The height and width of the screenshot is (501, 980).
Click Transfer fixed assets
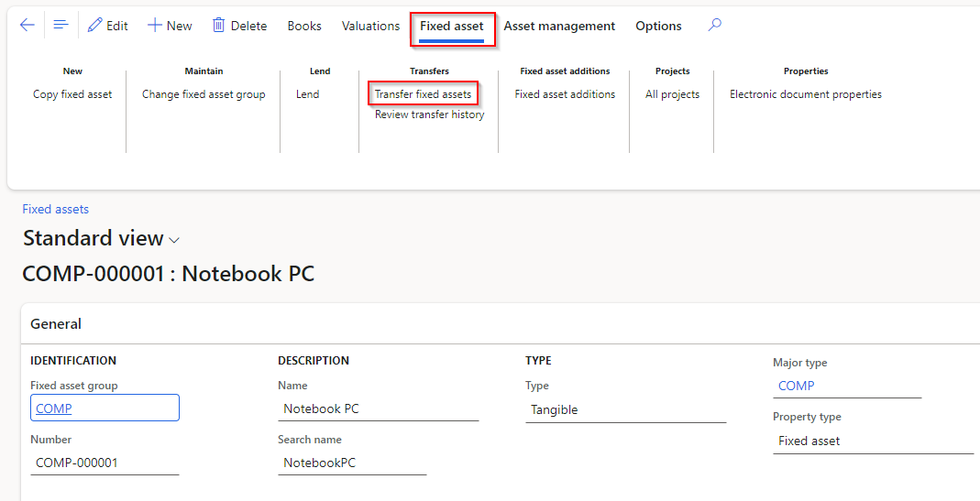pos(424,94)
